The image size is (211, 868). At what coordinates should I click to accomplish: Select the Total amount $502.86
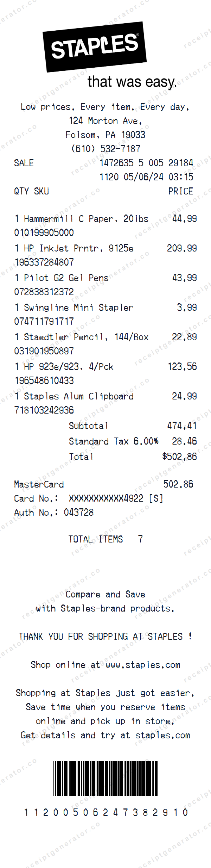179,457
